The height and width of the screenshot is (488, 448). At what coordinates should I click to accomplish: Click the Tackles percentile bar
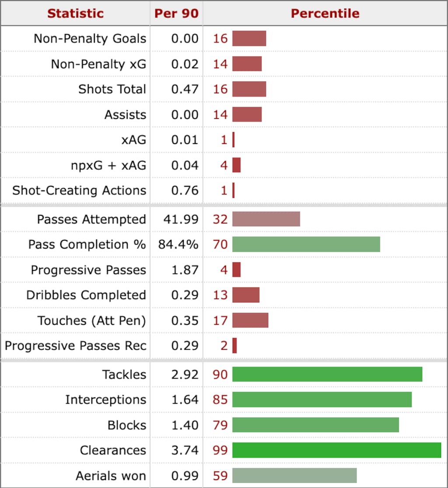click(327, 374)
